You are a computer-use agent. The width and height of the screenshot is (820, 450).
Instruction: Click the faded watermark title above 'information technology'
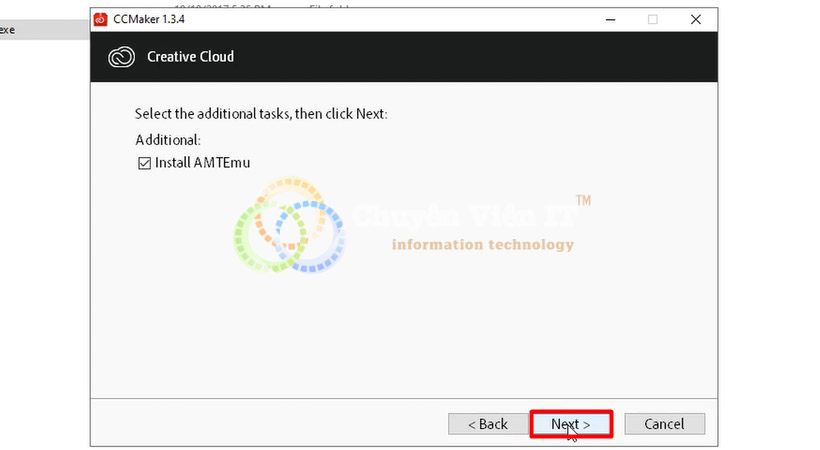(x=464, y=216)
